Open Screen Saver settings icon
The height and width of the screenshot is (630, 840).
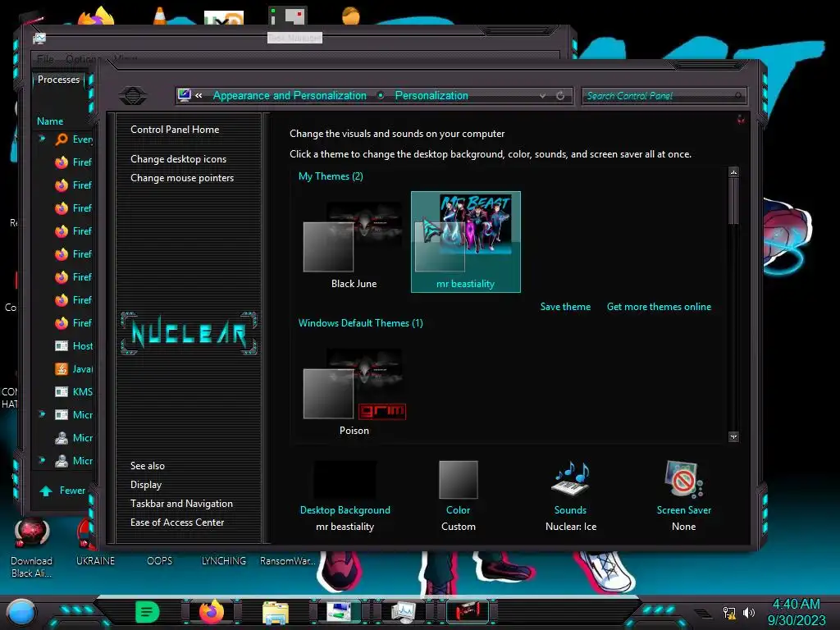[683, 478]
